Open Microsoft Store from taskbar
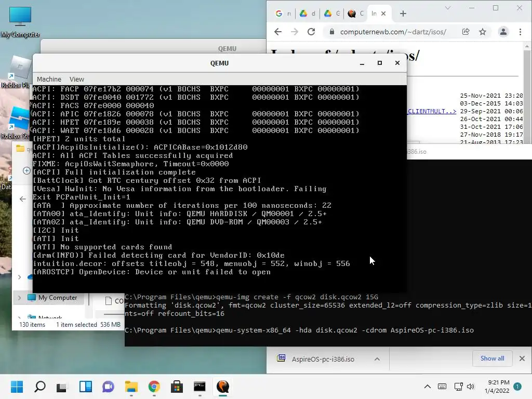532x399 pixels. click(177, 387)
